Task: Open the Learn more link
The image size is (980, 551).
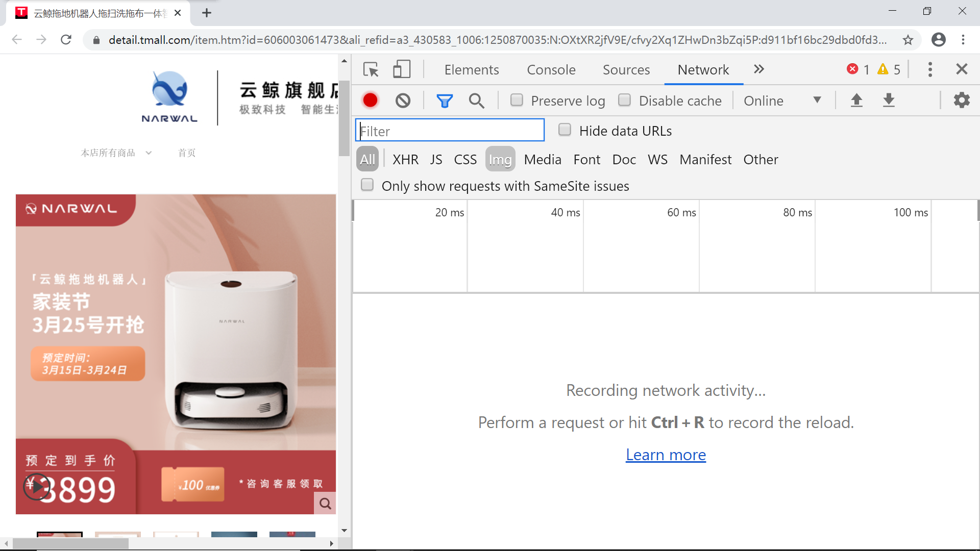Action: click(x=666, y=455)
